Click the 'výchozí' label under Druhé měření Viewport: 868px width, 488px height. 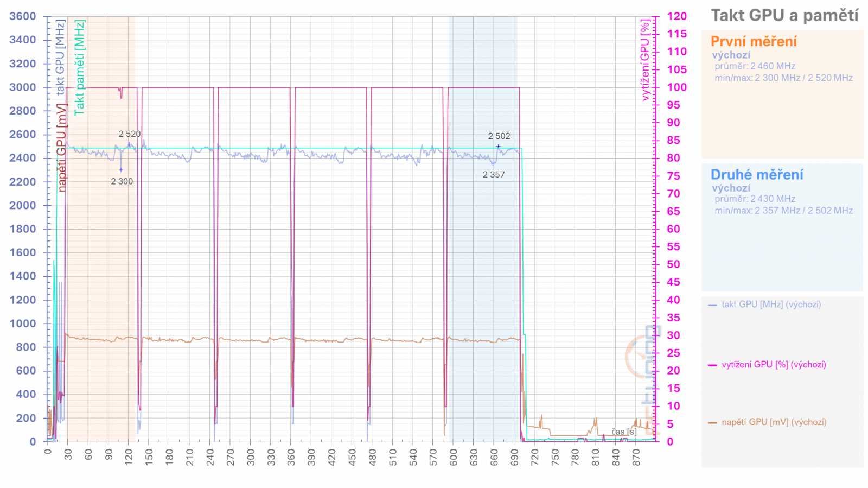pos(731,188)
